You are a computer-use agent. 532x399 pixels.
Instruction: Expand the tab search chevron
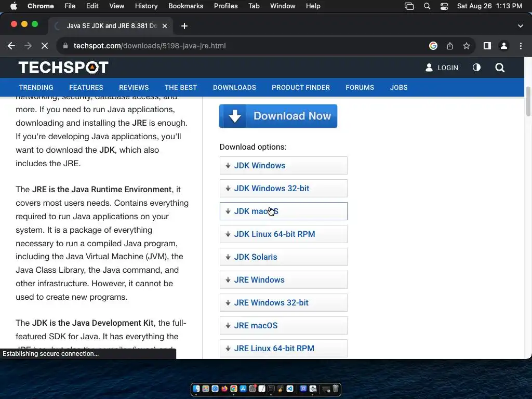pos(521,26)
